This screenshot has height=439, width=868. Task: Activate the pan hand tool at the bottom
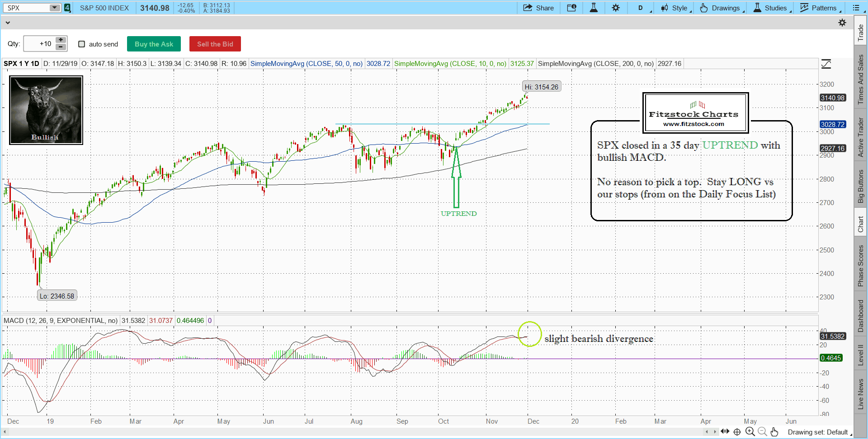[x=774, y=432]
